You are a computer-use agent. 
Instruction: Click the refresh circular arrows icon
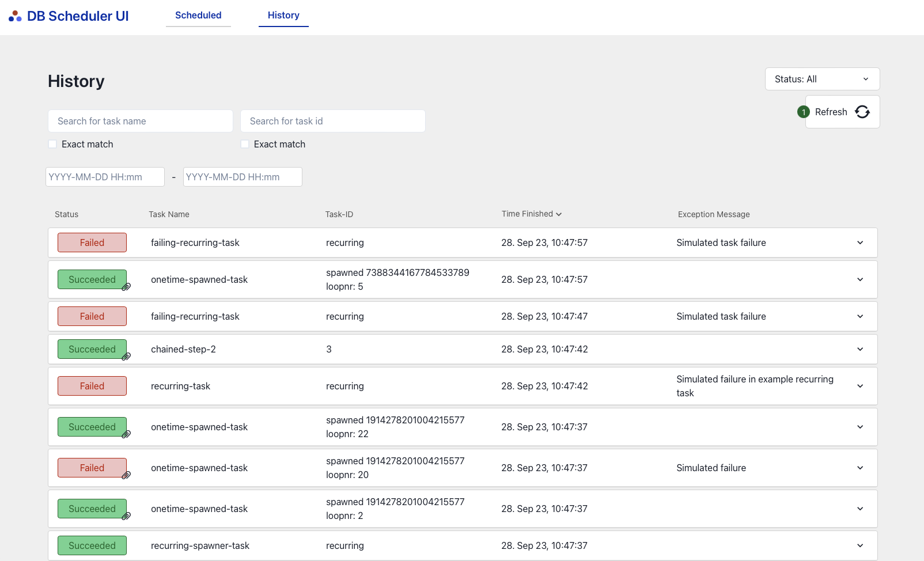tap(862, 112)
